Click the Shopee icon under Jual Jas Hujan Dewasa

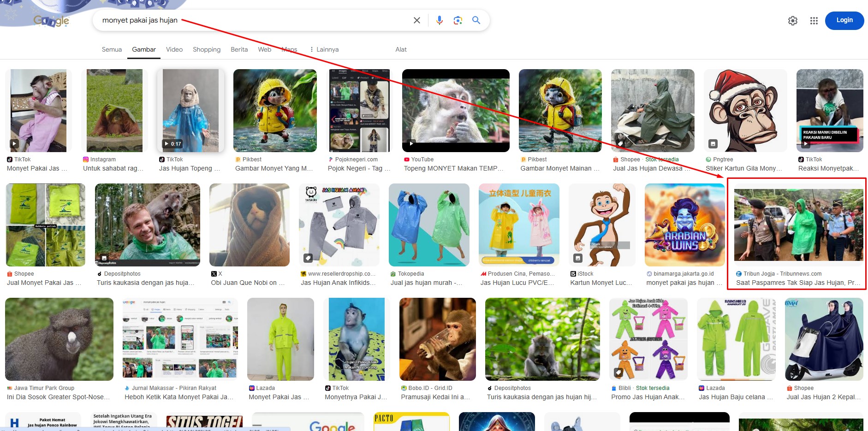click(615, 159)
